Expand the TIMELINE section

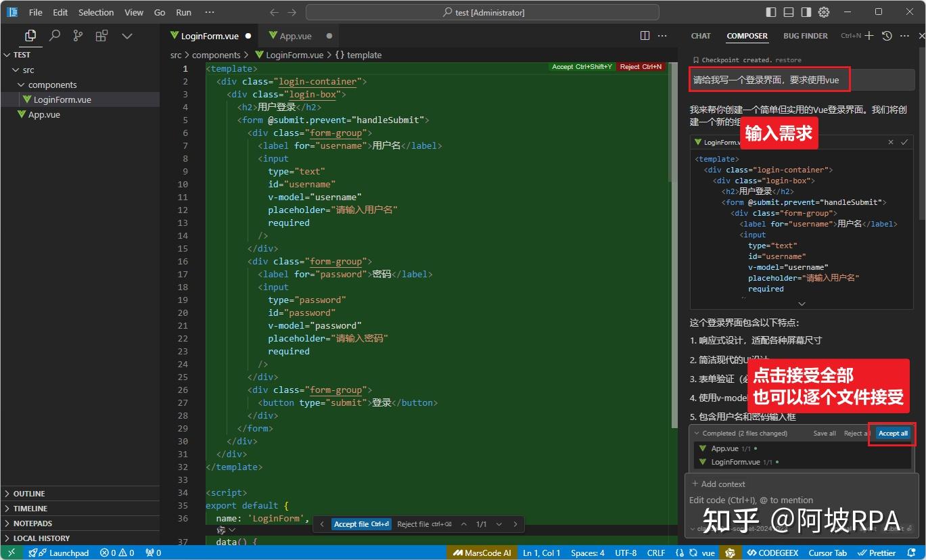point(30,509)
